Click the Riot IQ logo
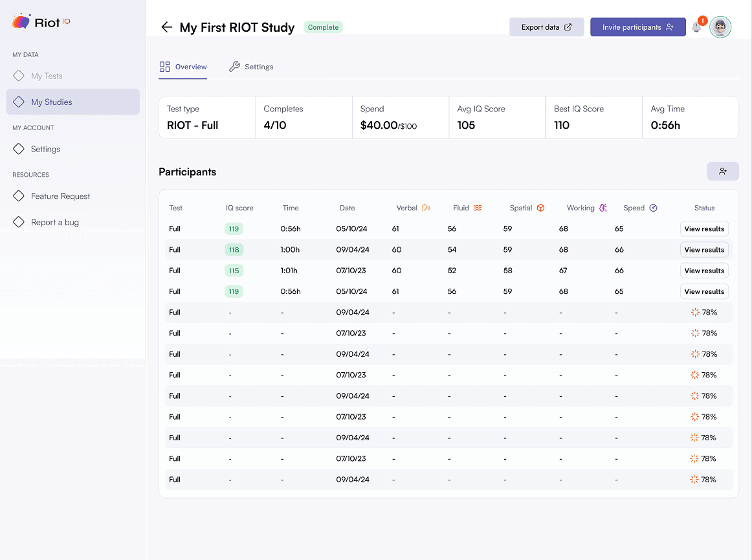The width and height of the screenshot is (752, 560). pos(41,22)
